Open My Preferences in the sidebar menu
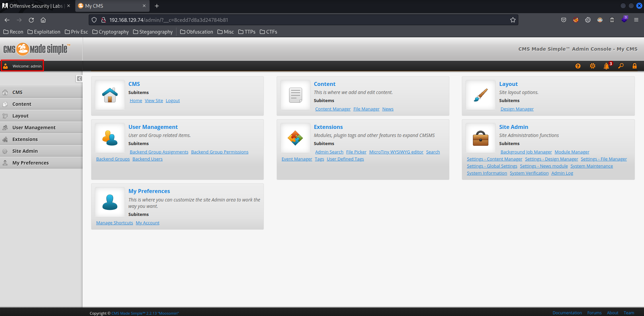Viewport: 644px width, 316px height. pos(41,163)
